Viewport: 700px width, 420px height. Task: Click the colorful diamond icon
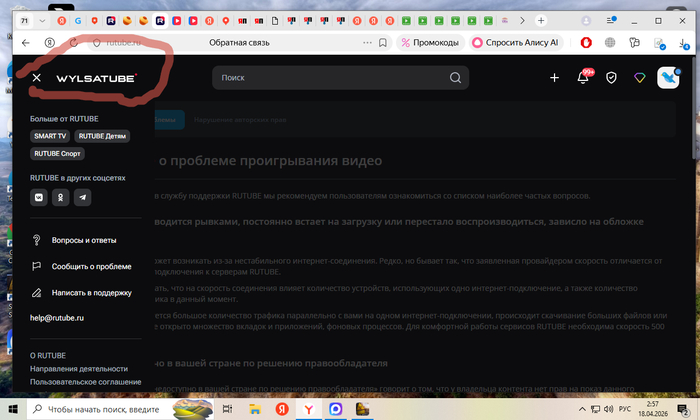pos(639,78)
